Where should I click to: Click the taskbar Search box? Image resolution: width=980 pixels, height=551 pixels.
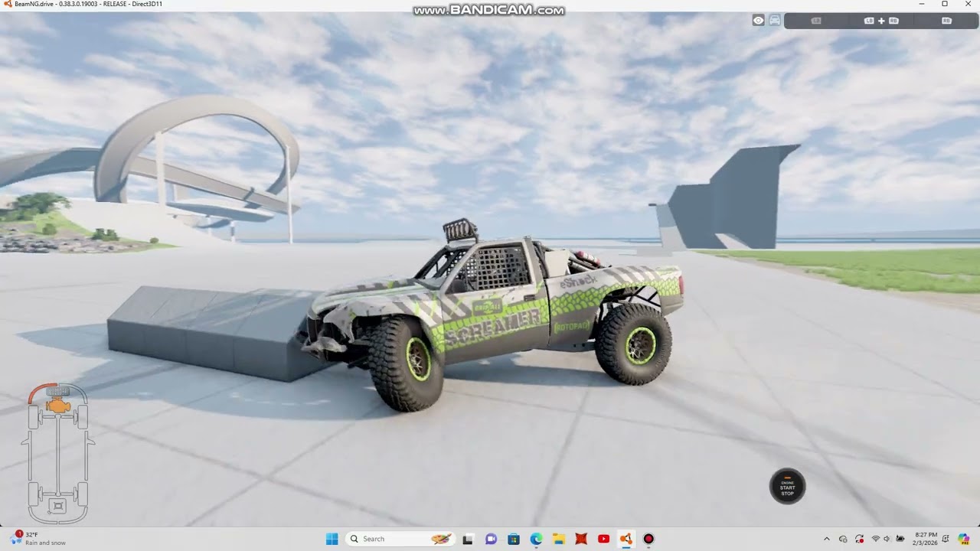click(x=400, y=539)
